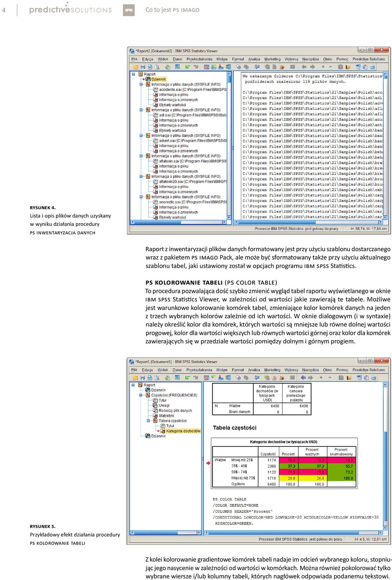Image resolution: width=392 pixels, height=580 pixels.
Task: Click status text 'H: 58,74, W: 17,86 cm'
Action: pyautogui.click(x=369, y=229)
